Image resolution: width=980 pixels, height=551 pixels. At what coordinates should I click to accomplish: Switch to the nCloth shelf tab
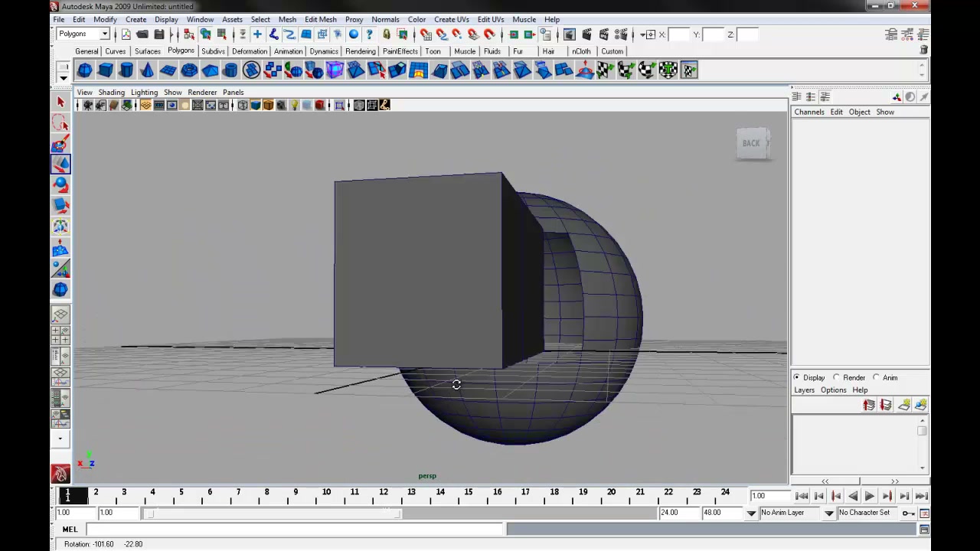coord(581,51)
